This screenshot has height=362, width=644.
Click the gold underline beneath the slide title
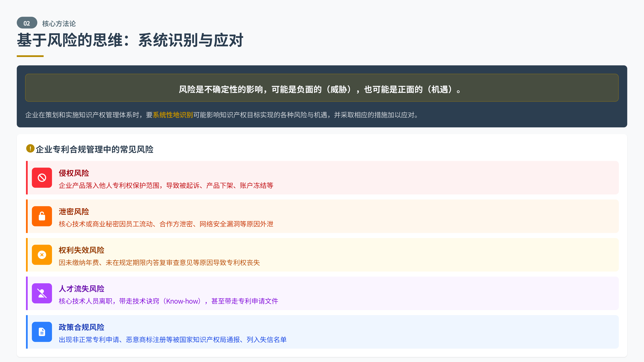click(30, 56)
